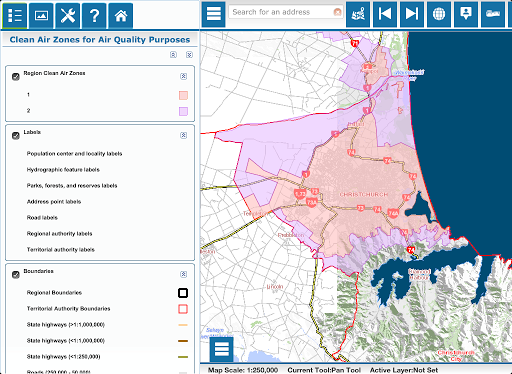
Task: Open the wrench and screwdriver tools icon
Action: (68, 16)
